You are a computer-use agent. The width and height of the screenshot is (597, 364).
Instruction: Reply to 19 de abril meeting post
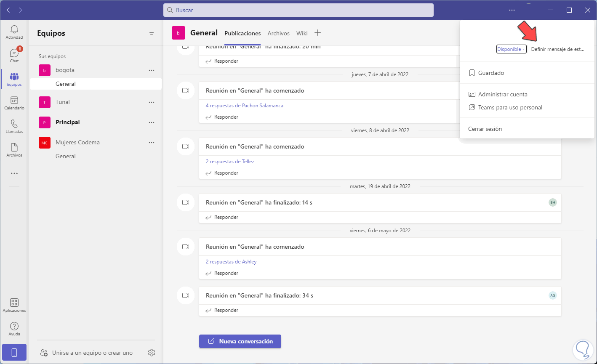coord(222,217)
